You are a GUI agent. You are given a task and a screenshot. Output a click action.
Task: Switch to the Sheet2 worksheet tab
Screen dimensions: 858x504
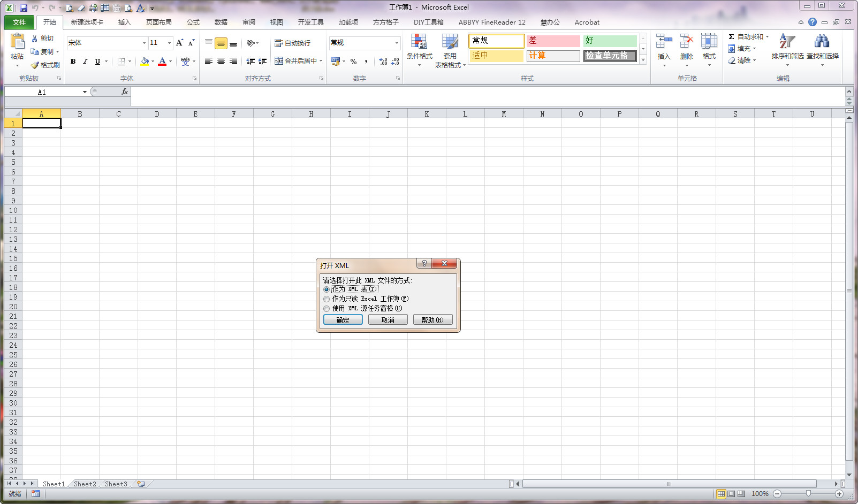pyautogui.click(x=85, y=484)
